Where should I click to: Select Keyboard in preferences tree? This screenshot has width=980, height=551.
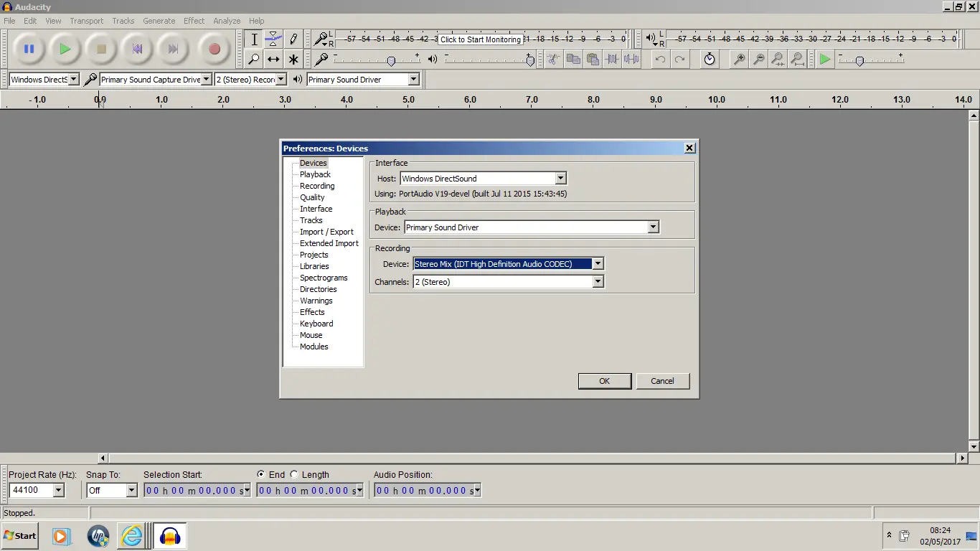tap(316, 324)
